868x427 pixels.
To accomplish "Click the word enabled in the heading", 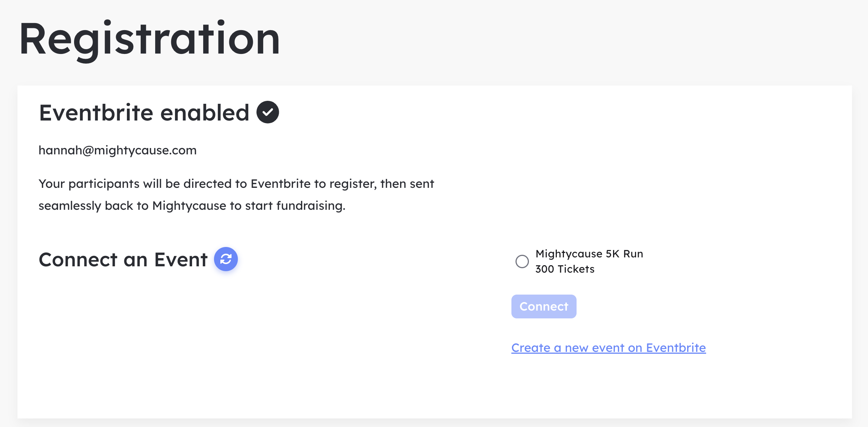I will [x=205, y=113].
